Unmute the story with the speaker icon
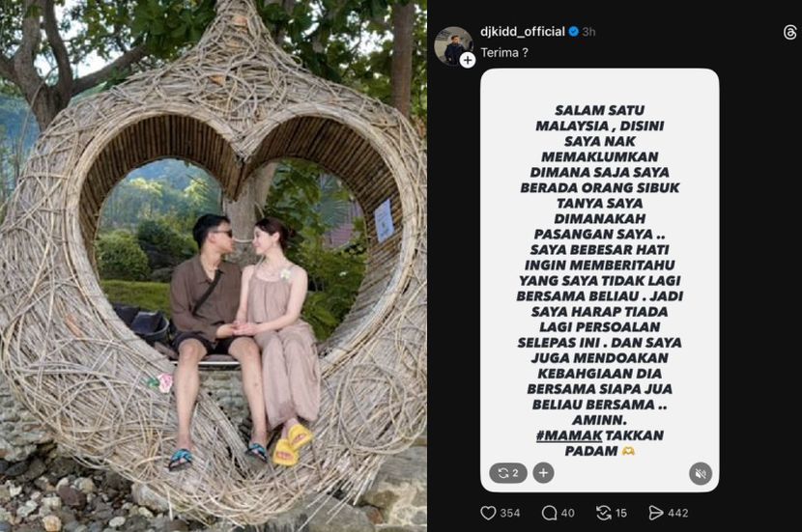This screenshot has width=802, height=532. click(701, 473)
